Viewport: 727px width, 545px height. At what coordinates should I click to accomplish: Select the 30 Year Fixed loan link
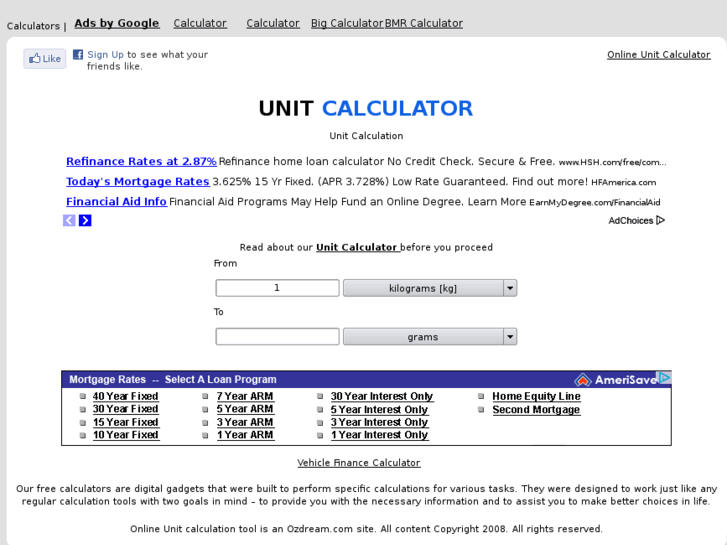pyautogui.click(x=126, y=409)
